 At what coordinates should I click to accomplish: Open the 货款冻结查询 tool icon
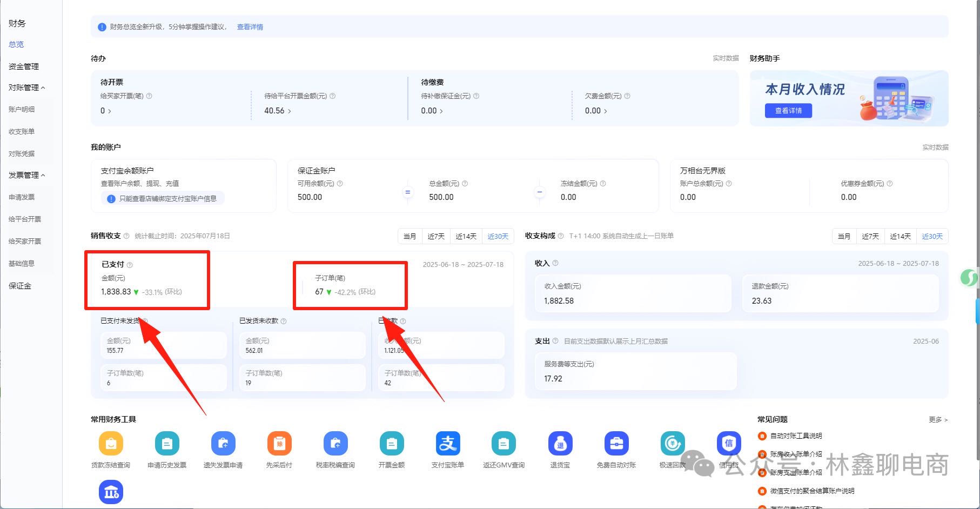pos(111,443)
